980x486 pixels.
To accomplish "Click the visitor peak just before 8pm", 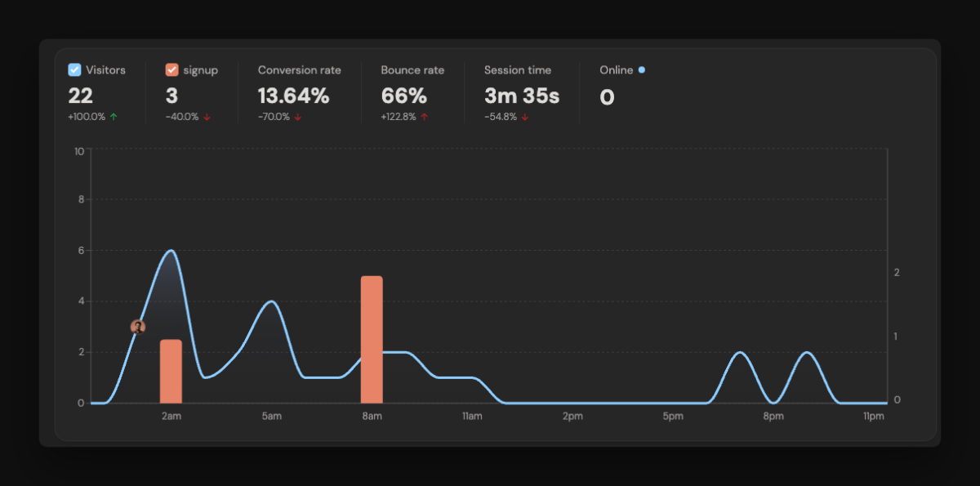I will point(740,352).
